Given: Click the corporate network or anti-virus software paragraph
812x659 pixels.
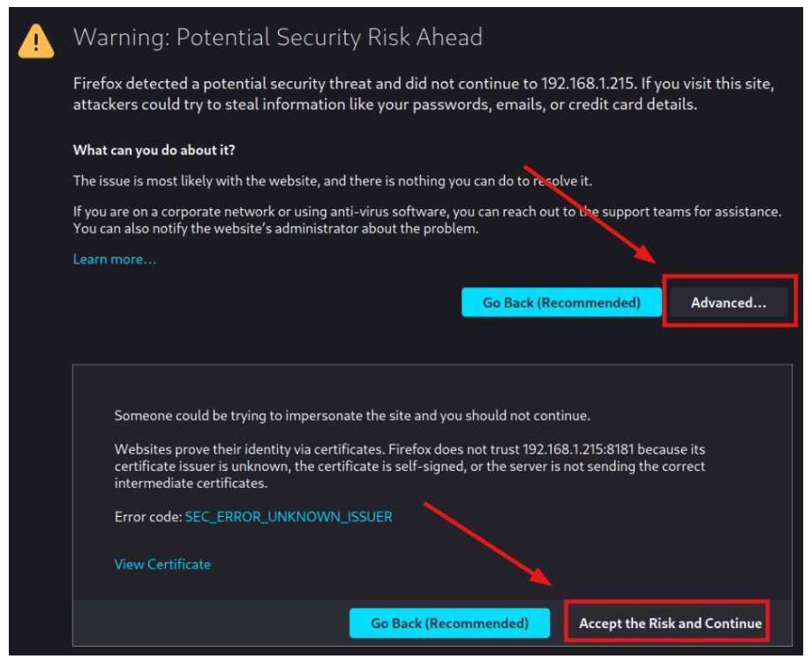Looking at the screenshot, I should pos(427,220).
